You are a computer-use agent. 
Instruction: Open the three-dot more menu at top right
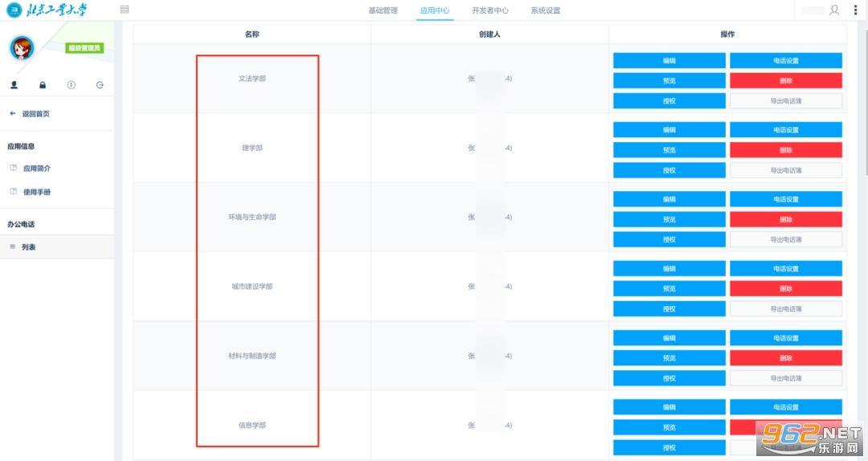tap(855, 10)
